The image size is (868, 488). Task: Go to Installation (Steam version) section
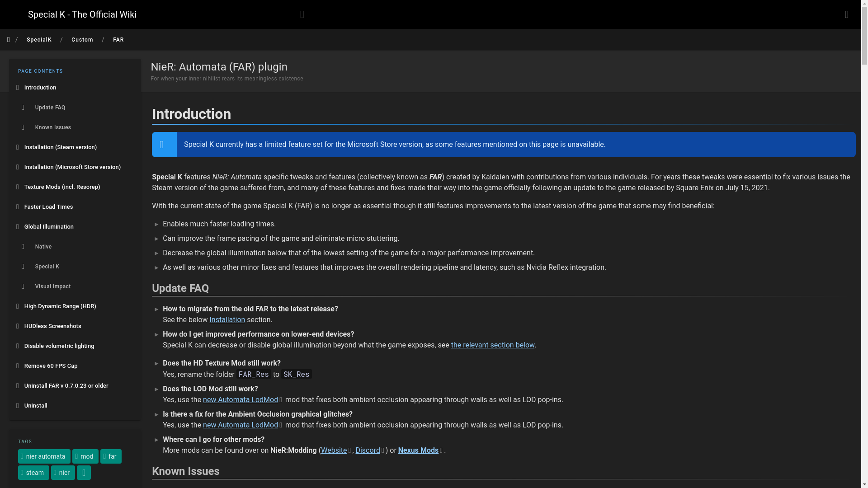(x=75, y=147)
